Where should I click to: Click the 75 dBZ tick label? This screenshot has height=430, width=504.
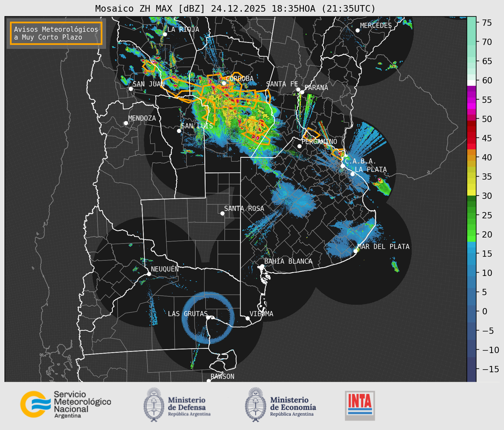(487, 23)
